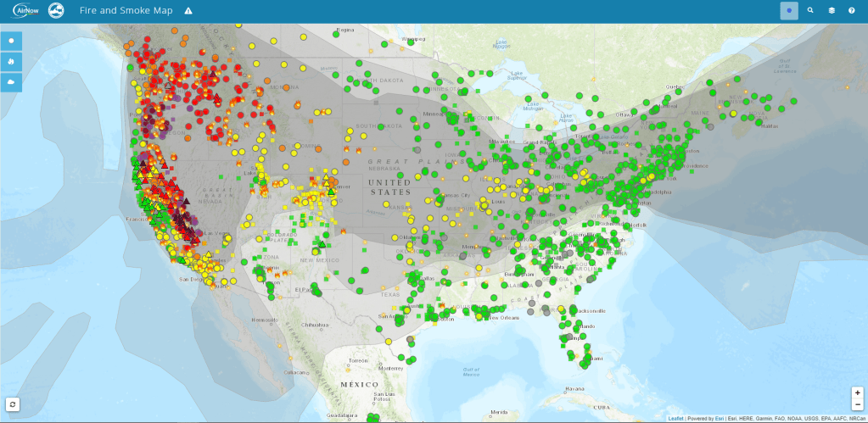Open the map layers panel

pos(832,11)
